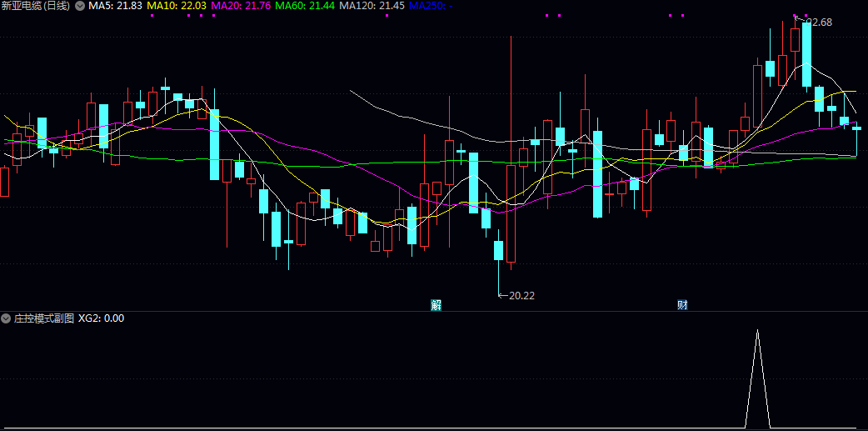Expand the 庄控模式副图 indicator dropdown arrow
This screenshot has height=431, width=868.
pos(6,318)
